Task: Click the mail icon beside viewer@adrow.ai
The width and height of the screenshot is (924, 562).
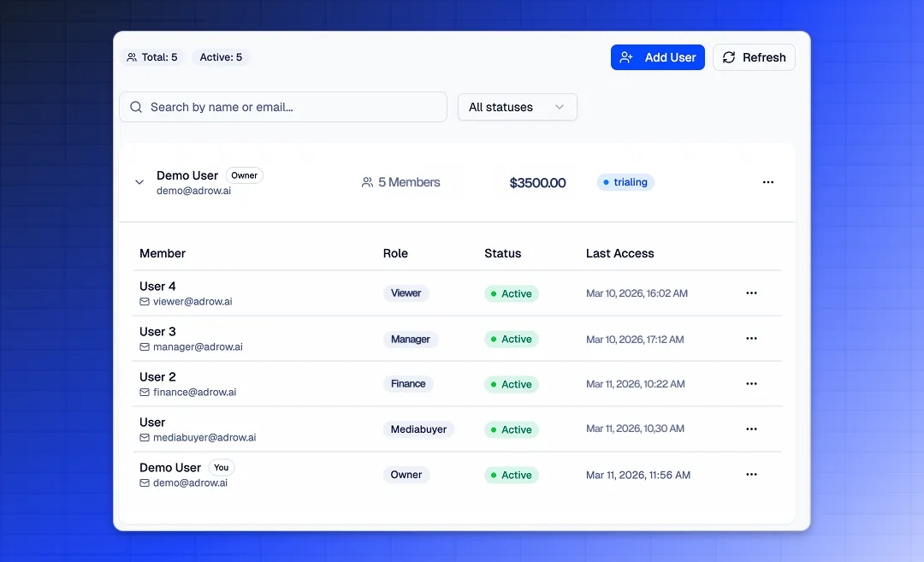Action: pos(145,302)
